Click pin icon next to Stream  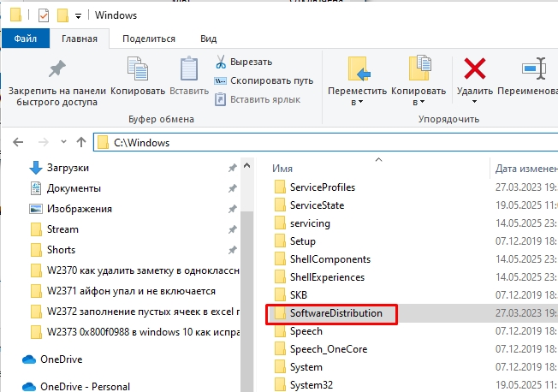tap(233, 229)
